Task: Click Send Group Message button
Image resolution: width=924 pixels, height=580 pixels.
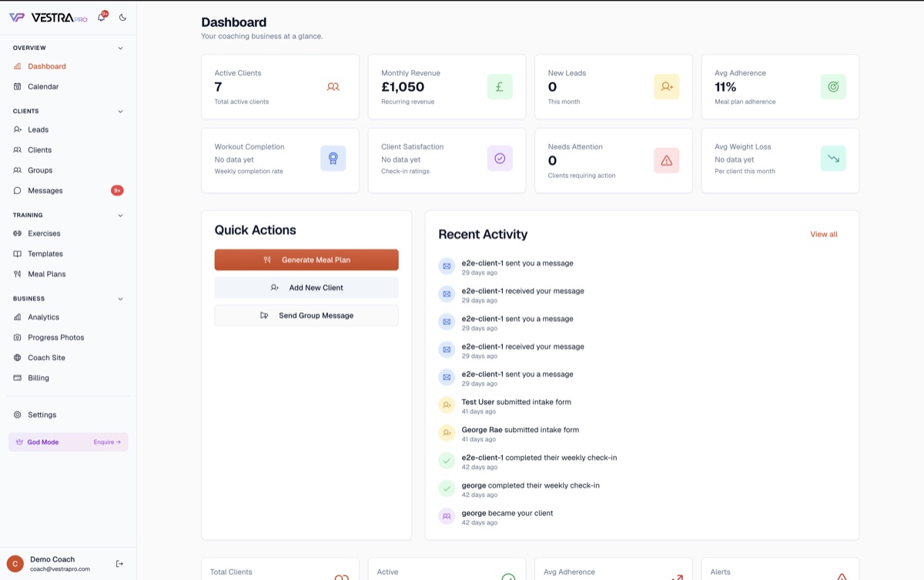Action: [x=306, y=315]
